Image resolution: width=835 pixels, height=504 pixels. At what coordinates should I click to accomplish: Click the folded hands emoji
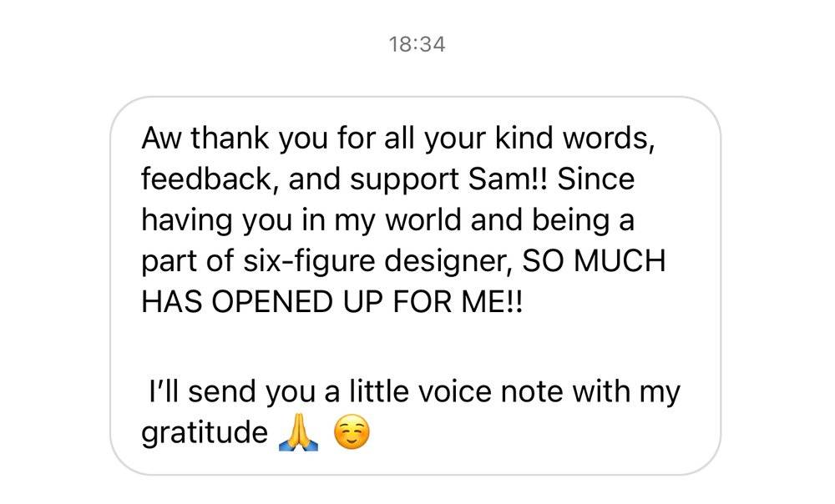click(298, 433)
